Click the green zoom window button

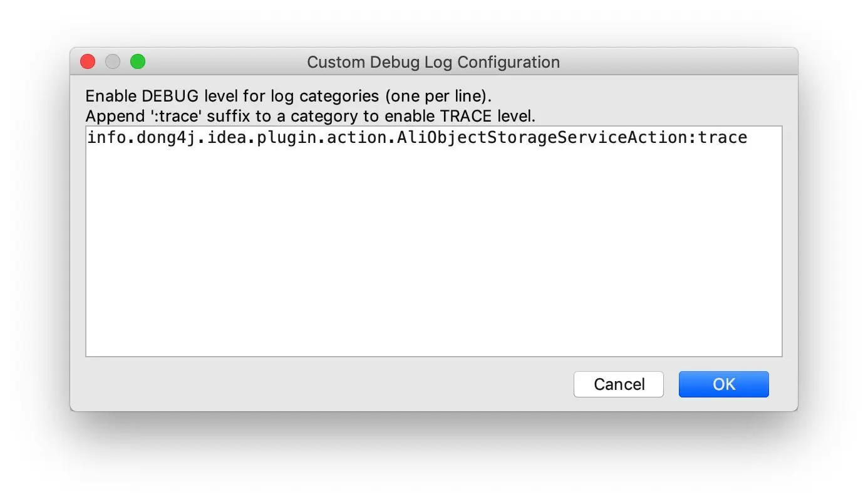(x=138, y=61)
